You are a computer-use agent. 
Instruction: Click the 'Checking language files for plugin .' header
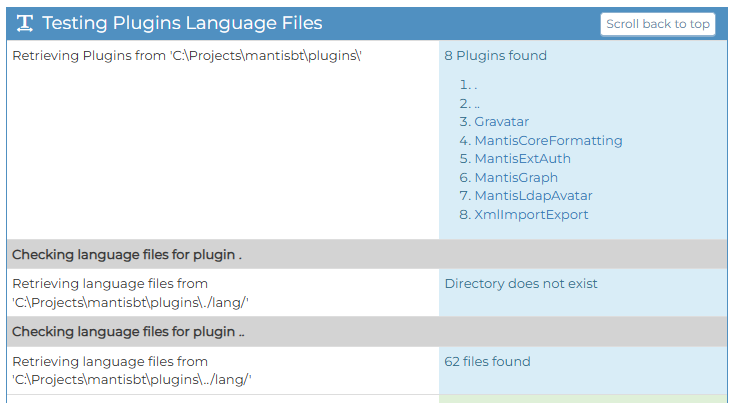(127, 255)
